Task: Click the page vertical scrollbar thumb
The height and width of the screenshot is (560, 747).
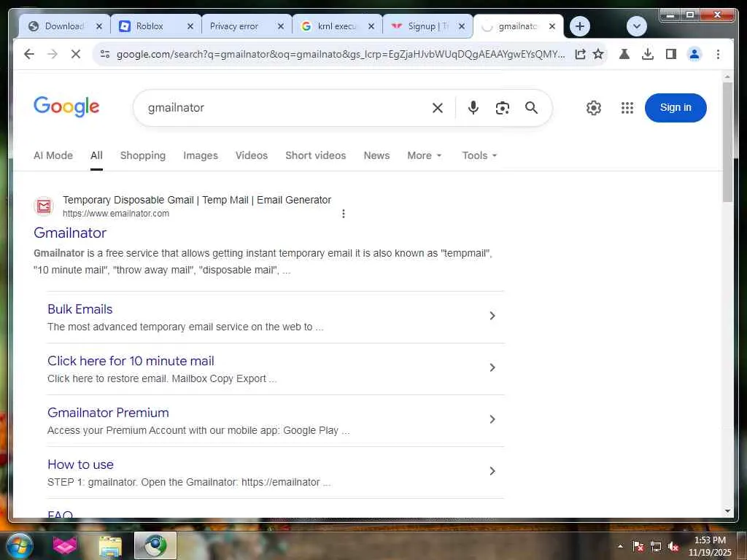Action: click(x=727, y=142)
